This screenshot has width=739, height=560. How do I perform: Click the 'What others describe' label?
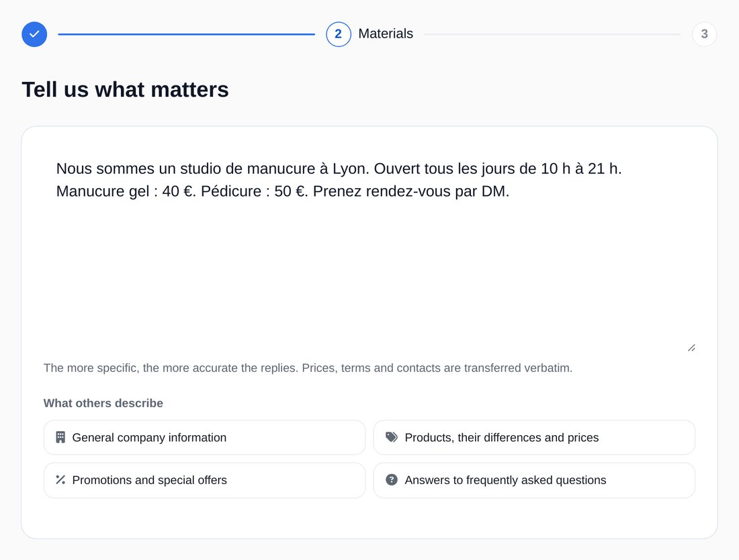[103, 403]
